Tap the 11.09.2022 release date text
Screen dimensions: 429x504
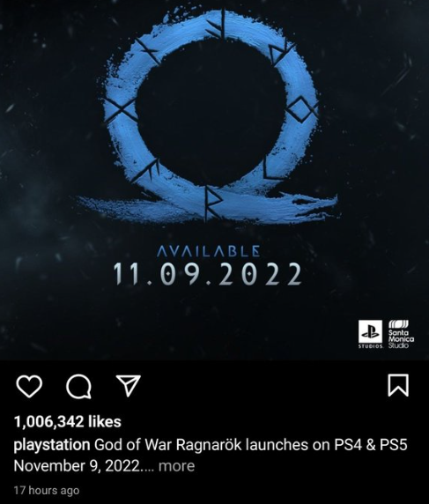(208, 274)
